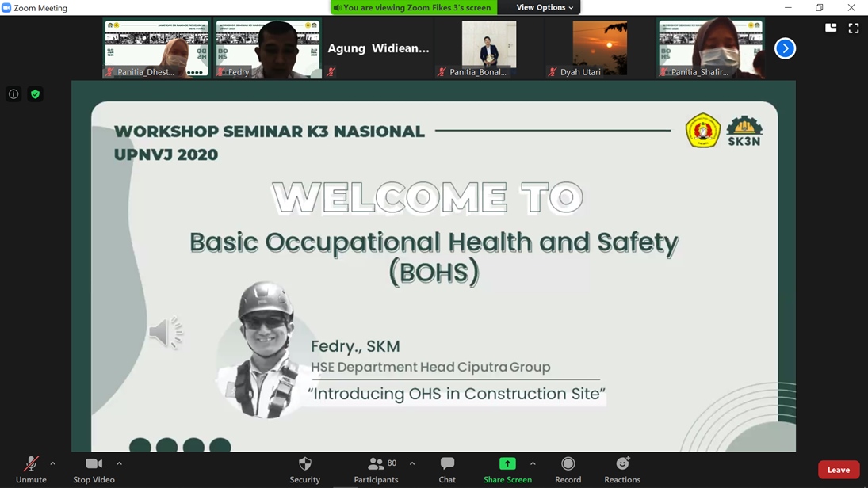Click the green encryption shield icon
Screen dimensions: 868x488
(35, 94)
